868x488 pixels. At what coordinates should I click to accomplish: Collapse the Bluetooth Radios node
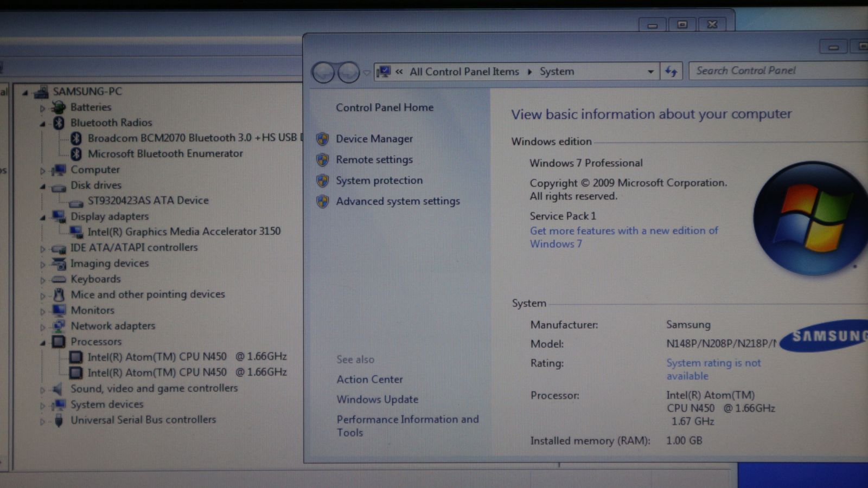tap(42, 124)
